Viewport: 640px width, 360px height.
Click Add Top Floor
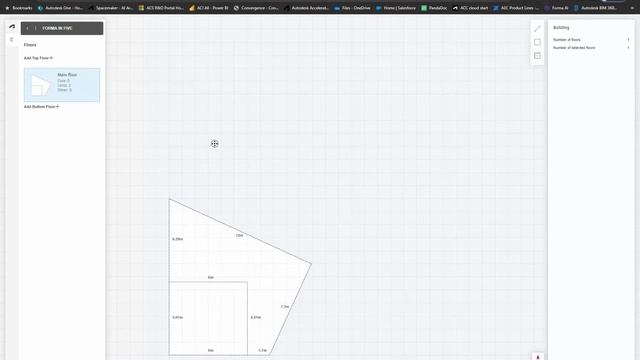pyautogui.click(x=38, y=58)
